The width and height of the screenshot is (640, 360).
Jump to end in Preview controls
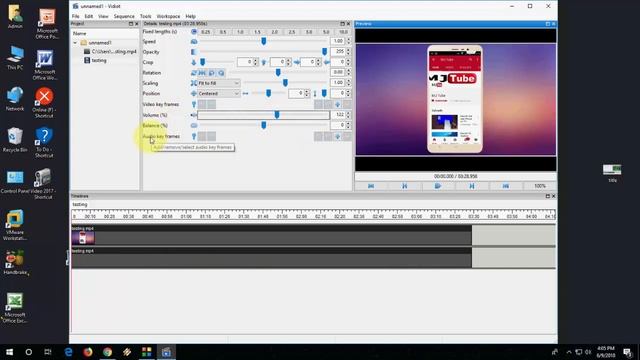506,186
